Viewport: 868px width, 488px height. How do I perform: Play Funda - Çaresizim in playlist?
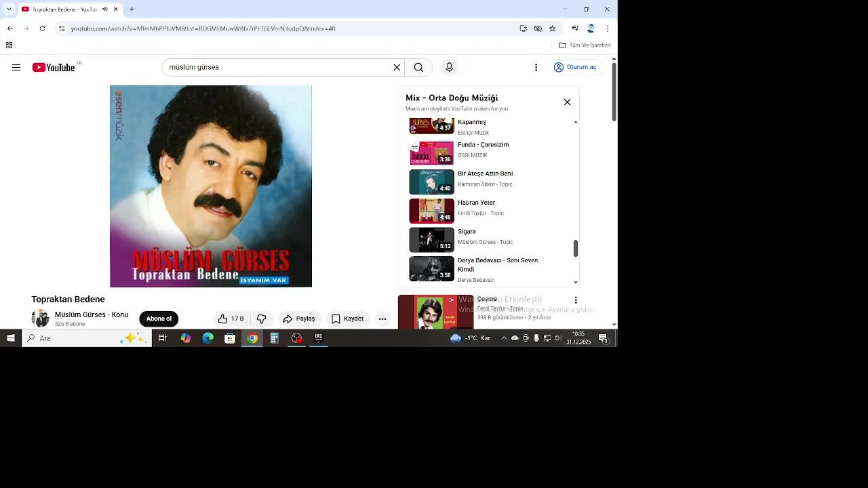coord(483,144)
